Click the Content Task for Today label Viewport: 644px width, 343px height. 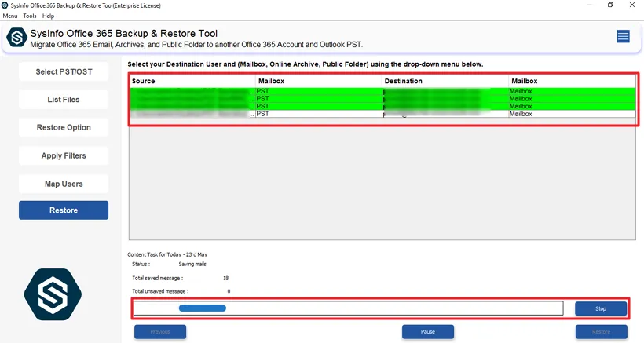point(167,254)
